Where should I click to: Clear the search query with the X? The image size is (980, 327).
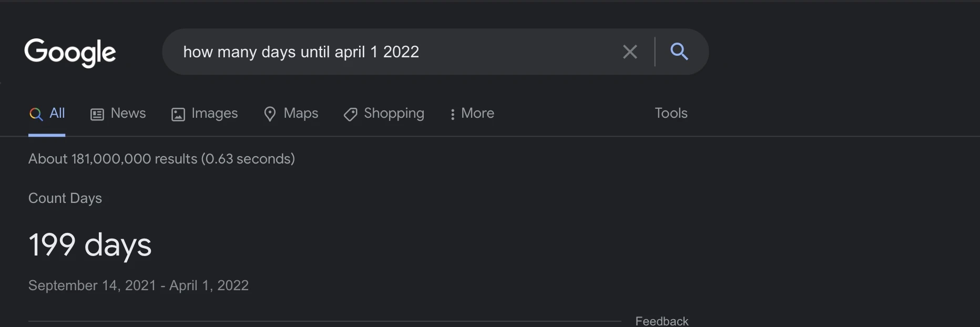pos(630,52)
